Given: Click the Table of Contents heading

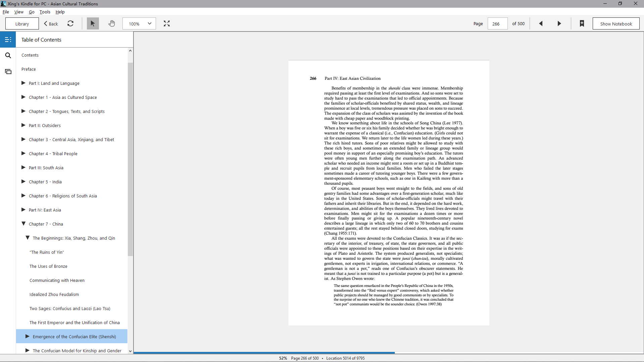Looking at the screenshot, I should click(41, 40).
